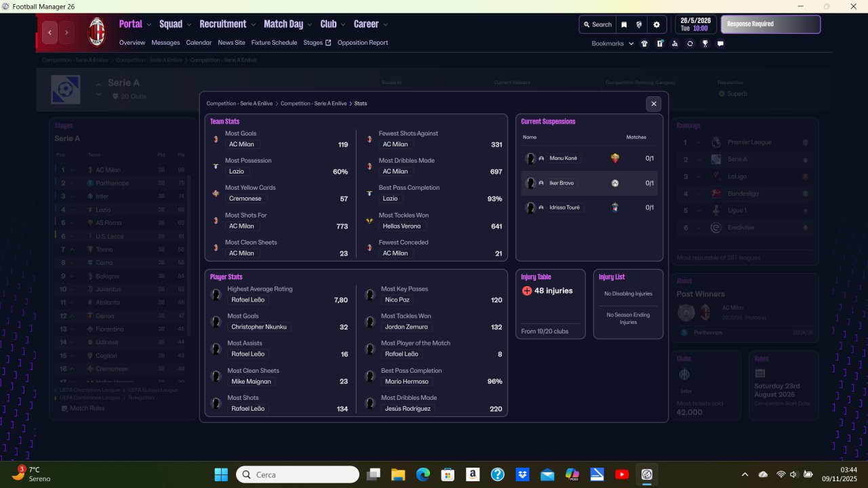Open the Hellas Verona team link
The image size is (868, 488).
tap(401, 226)
